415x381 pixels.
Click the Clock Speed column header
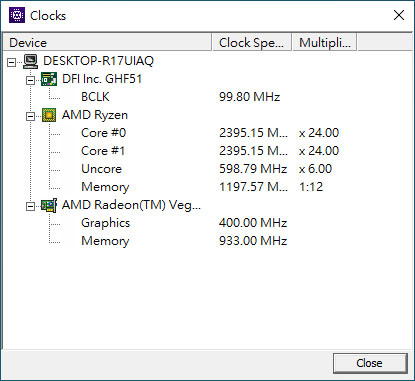252,42
